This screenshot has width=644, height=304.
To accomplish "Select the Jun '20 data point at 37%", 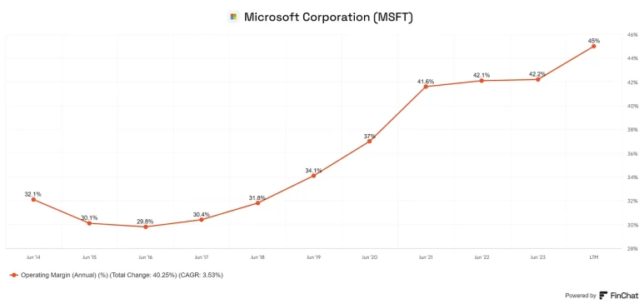I will pyautogui.click(x=369, y=141).
